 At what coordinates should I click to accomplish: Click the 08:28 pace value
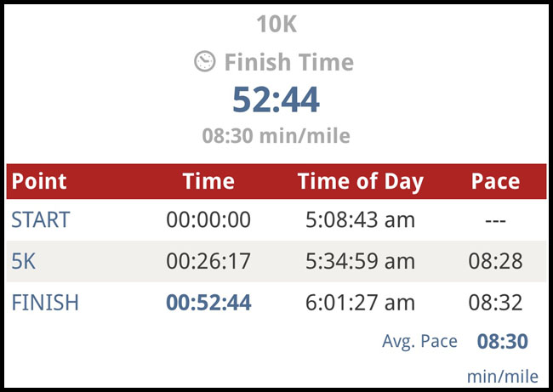point(495,261)
